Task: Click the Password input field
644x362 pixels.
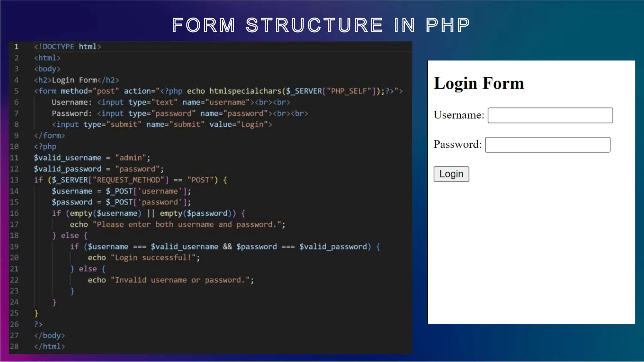Action: (547, 145)
